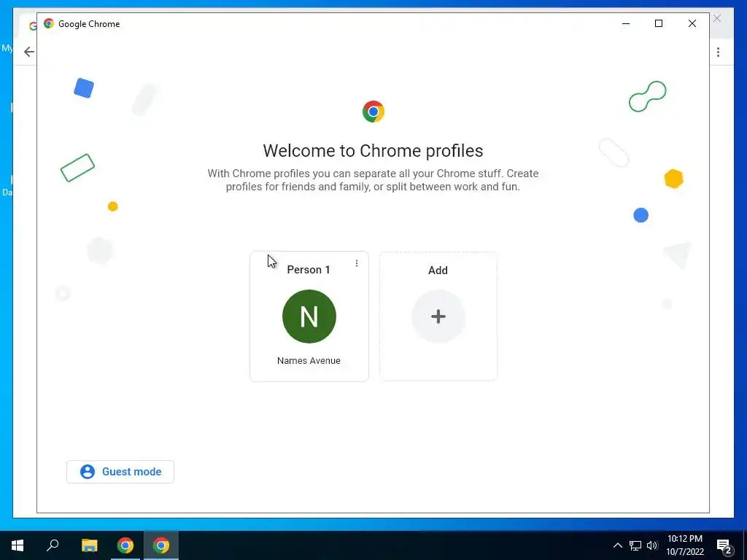
Task: Click the Names Avenue profile name text
Action: (309, 360)
